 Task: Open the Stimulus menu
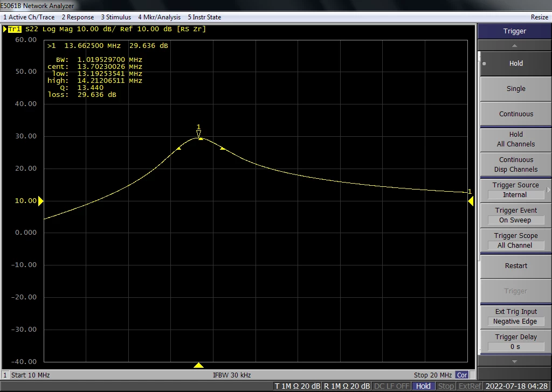tap(116, 17)
